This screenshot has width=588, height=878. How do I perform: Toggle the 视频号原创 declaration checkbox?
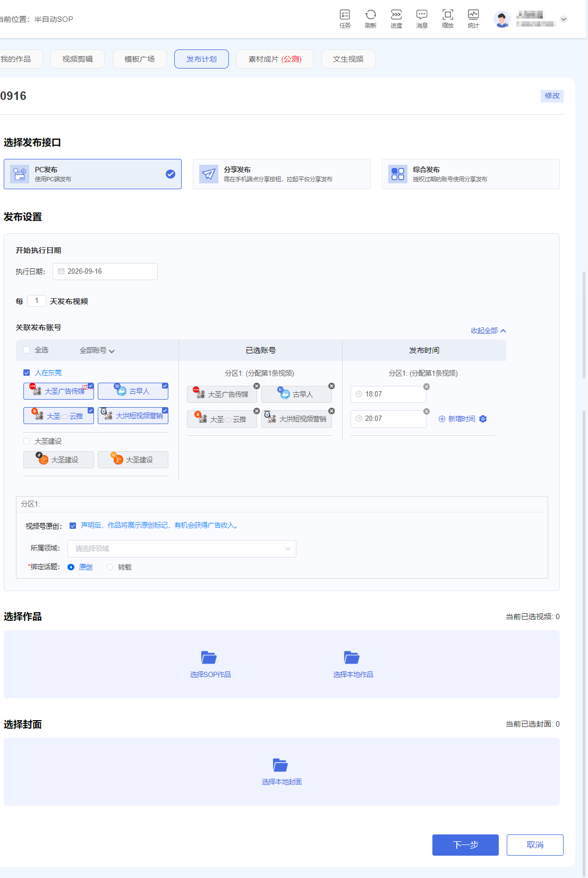pyautogui.click(x=73, y=526)
